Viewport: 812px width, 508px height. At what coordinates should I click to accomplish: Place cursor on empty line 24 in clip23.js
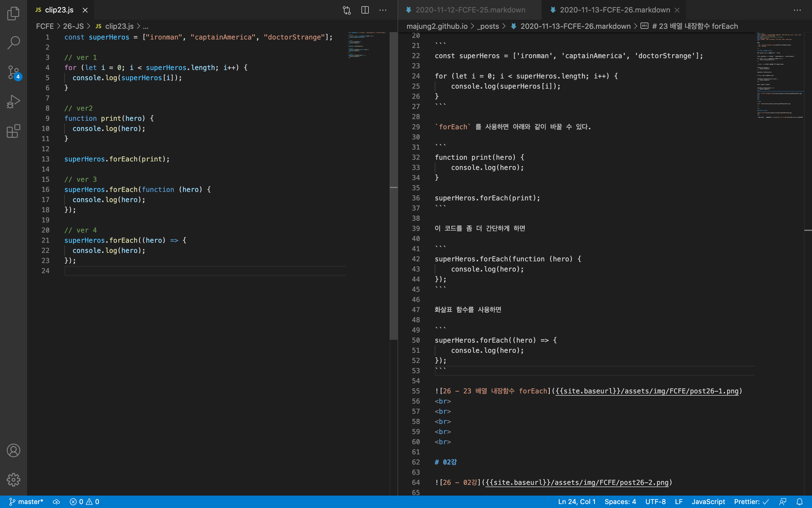[205, 271]
